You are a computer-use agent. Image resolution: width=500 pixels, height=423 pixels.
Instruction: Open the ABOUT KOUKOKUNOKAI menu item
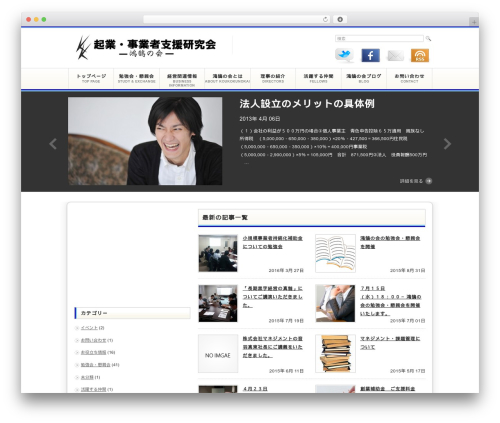(227, 78)
